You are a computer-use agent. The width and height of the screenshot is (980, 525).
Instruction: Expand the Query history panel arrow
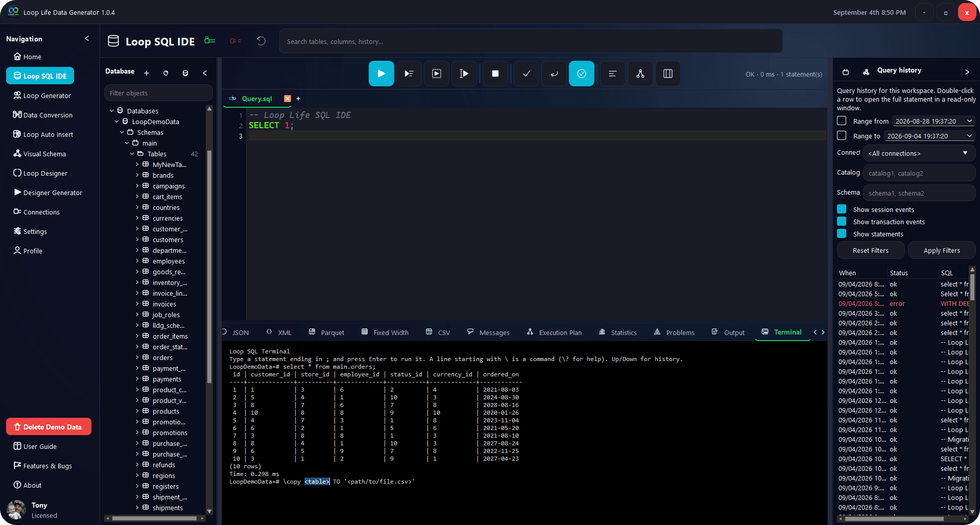click(967, 71)
